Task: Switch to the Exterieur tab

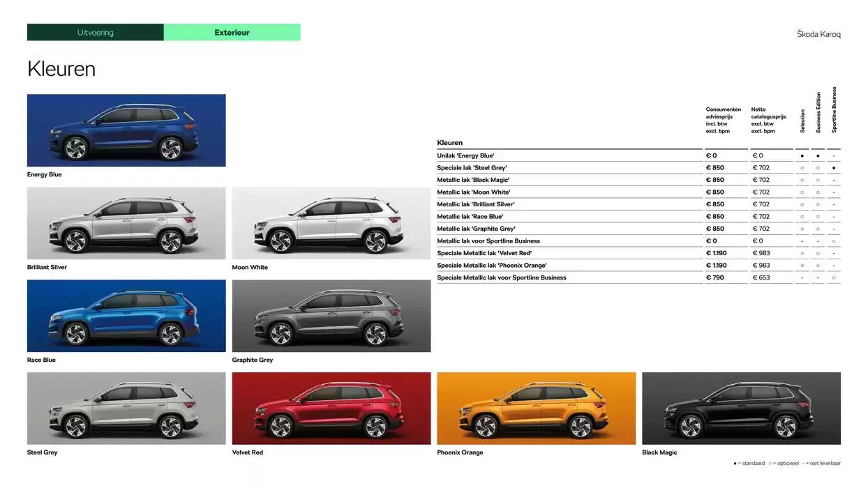Action: (x=232, y=32)
